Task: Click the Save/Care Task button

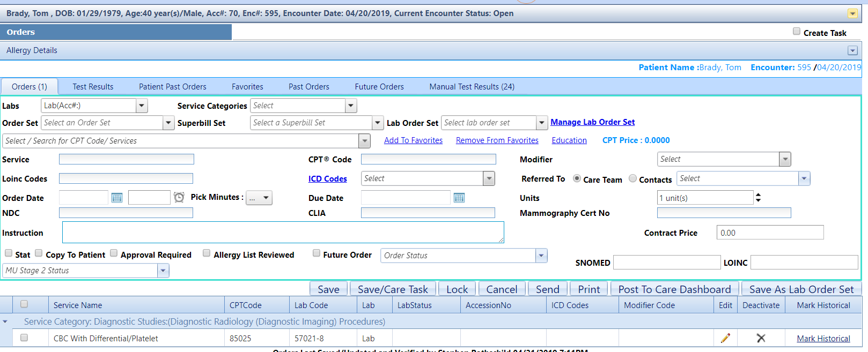Action: [x=393, y=289]
